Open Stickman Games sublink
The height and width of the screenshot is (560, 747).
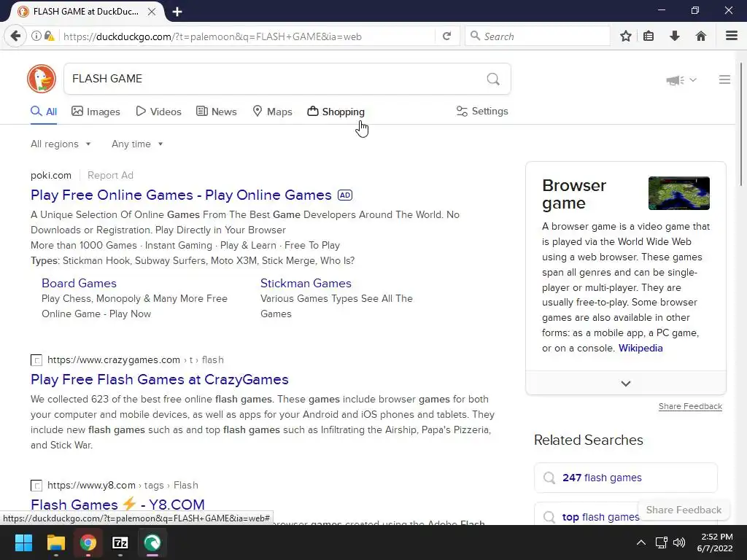coord(306,284)
